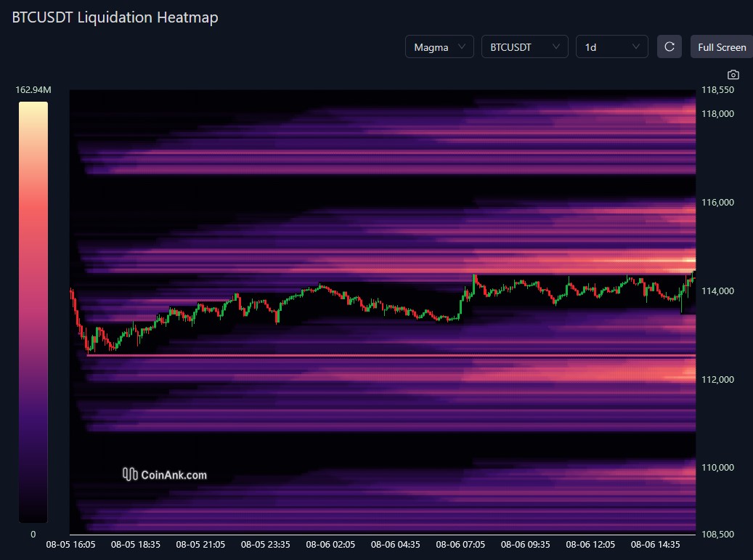Click the 08-06 12:05 time label
This screenshot has width=753, height=560.
[590, 545]
